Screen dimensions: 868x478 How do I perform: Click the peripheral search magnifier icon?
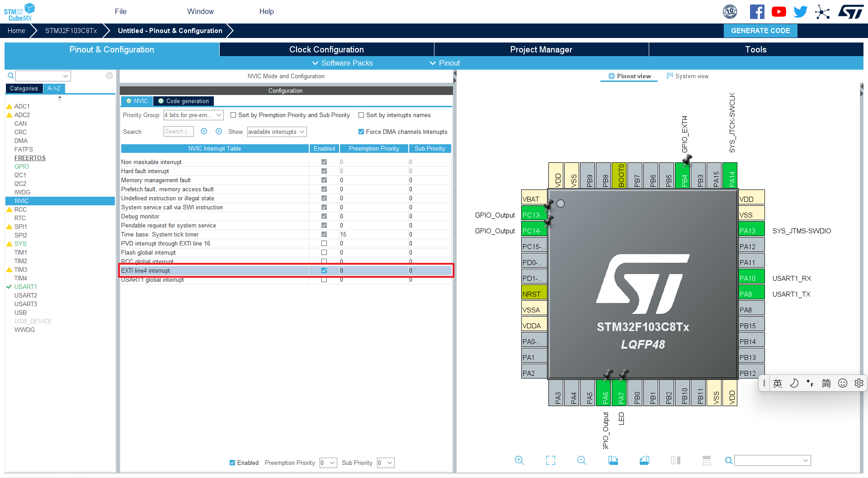click(x=11, y=76)
